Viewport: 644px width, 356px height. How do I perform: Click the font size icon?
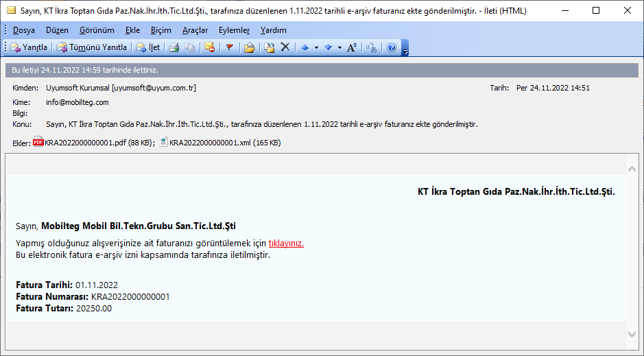[x=351, y=47]
